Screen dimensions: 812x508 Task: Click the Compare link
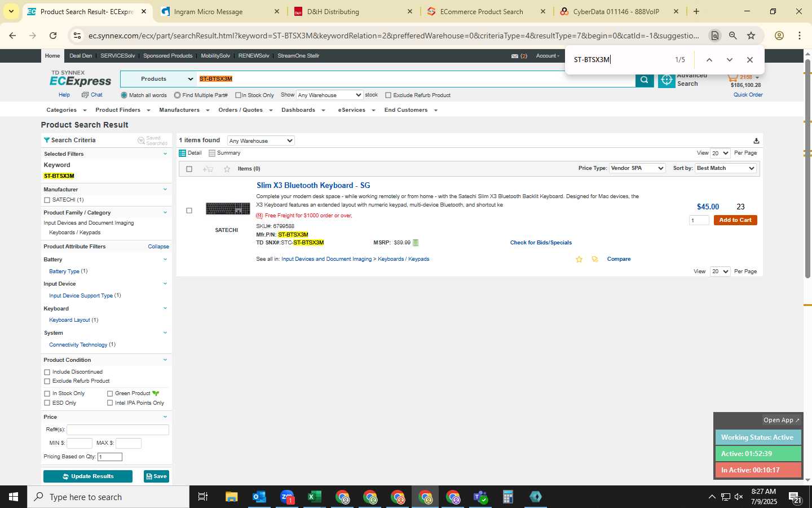click(619, 259)
